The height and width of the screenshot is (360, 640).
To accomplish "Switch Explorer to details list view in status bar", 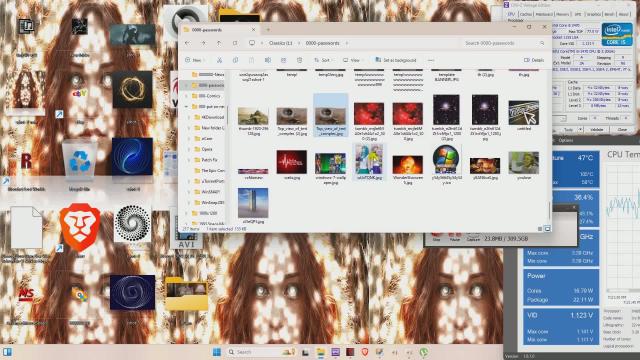I will click(540, 229).
